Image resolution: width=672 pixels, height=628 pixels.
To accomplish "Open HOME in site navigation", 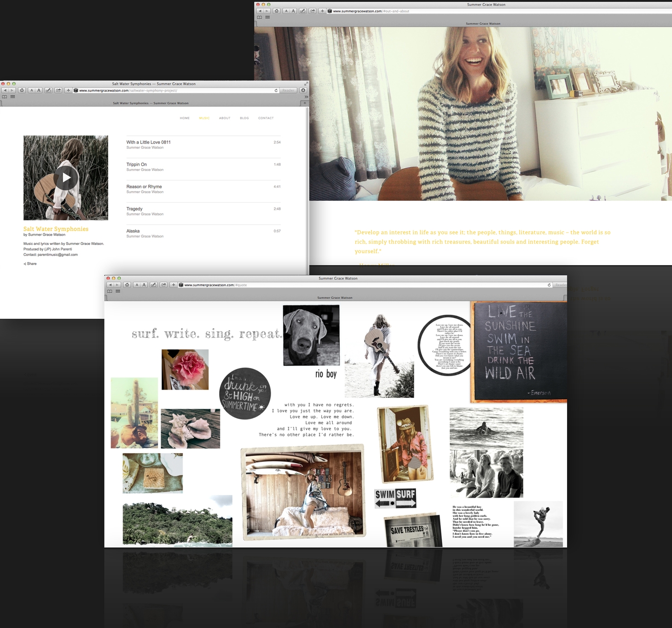I will [x=185, y=118].
